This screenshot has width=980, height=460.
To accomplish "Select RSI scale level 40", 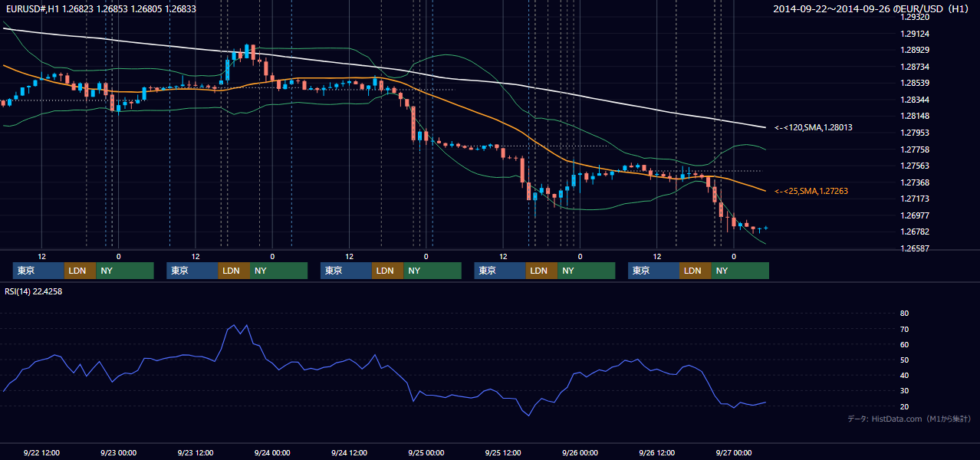I will pyautogui.click(x=904, y=376).
